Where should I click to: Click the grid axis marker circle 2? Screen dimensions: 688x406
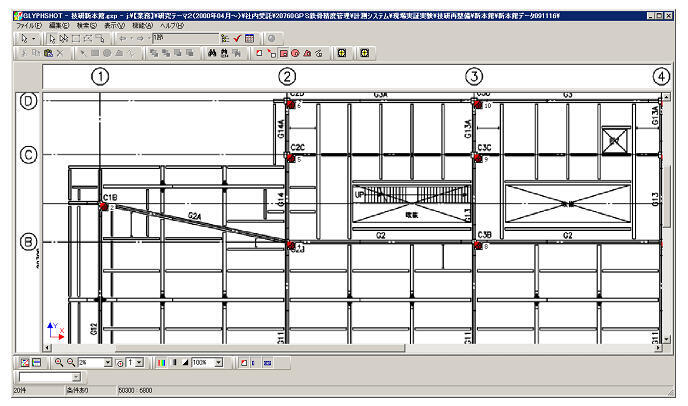pyautogui.click(x=287, y=76)
